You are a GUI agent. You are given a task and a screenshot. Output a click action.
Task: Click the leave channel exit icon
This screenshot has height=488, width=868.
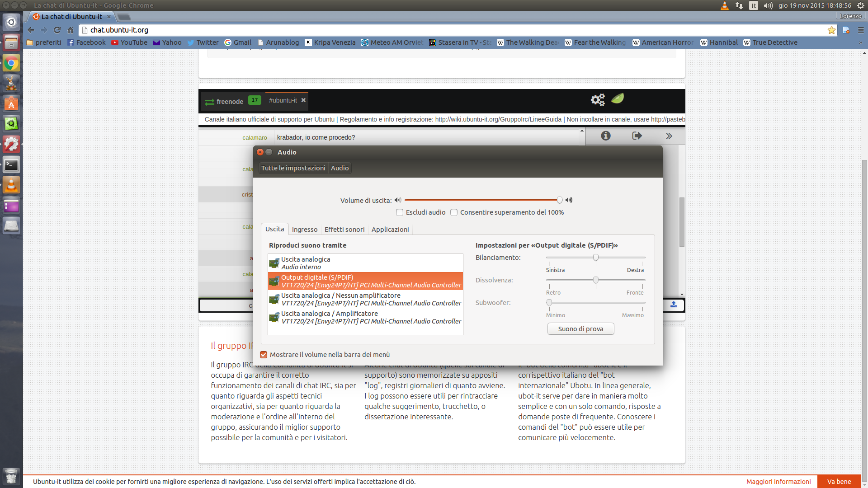pyautogui.click(x=637, y=136)
